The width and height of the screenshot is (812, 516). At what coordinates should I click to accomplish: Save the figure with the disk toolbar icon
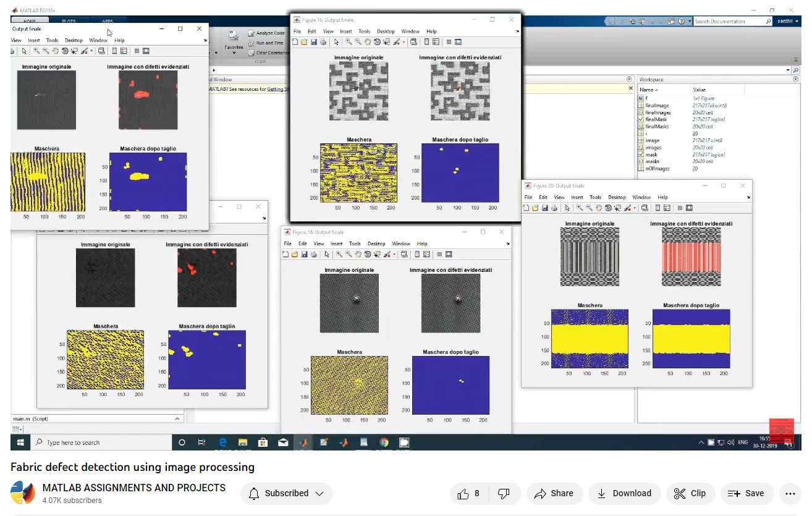[x=314, y=41]
